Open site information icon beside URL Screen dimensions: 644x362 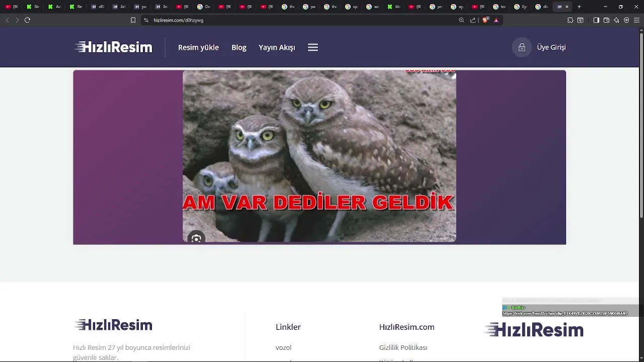point(146,20)
